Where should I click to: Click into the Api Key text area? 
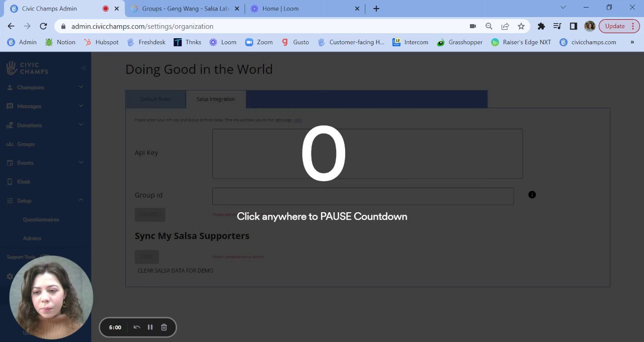pyautogui.click(x=367, y=153)
